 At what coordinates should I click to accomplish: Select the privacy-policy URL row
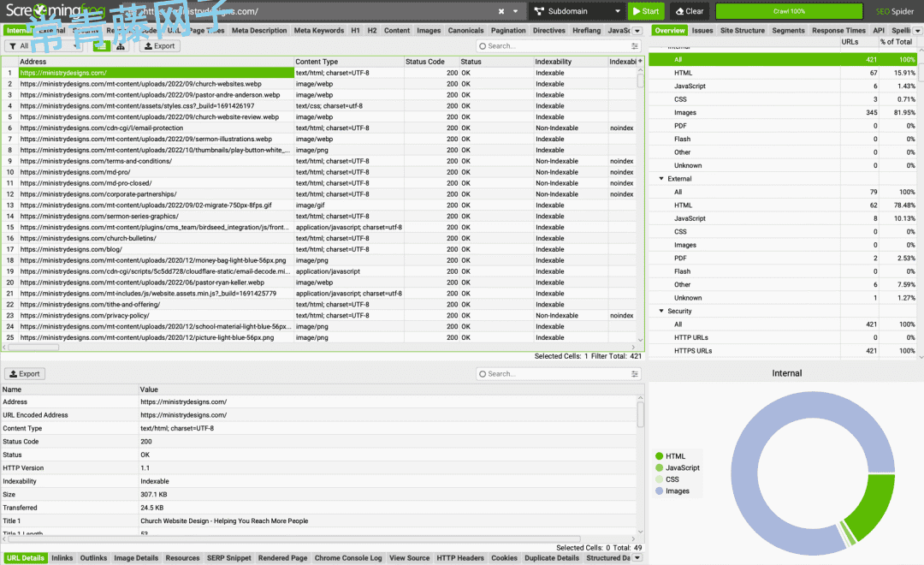(x=318, y=316)
